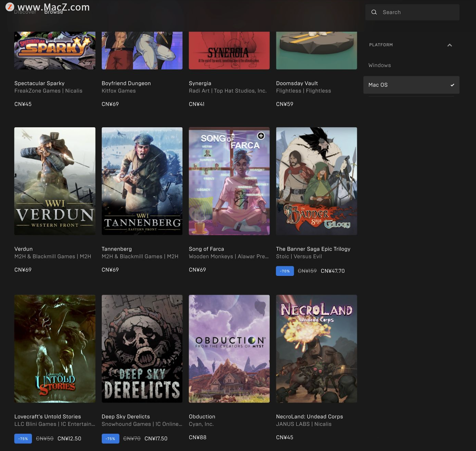Click Radi Art | Top Hat Studios text
Viewport: 476px width, 451px height.
[x=228, y=91]
